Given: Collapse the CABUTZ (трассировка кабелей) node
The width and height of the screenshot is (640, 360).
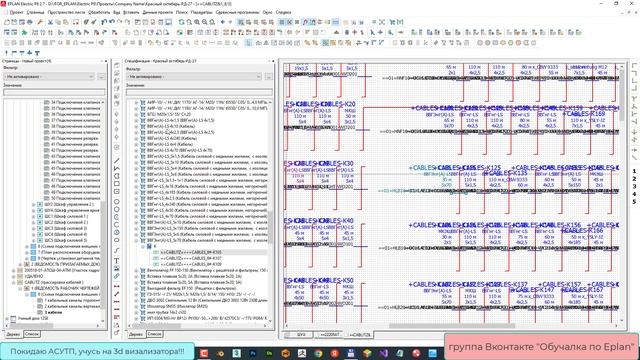Looking at the screenshot, I should [13, 282].
